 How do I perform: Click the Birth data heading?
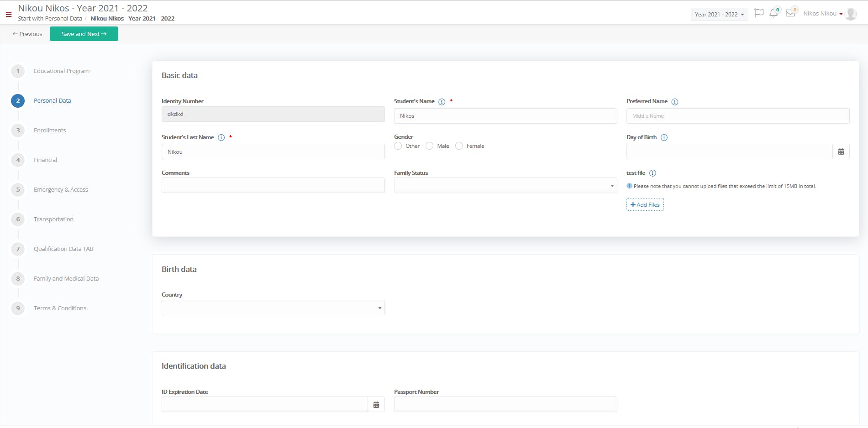click(179, 269)
